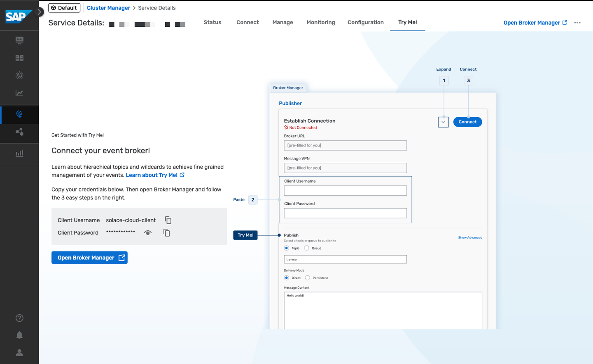
Task: Click the blue Open Broker Manager button
Action: tap(89, 257)
